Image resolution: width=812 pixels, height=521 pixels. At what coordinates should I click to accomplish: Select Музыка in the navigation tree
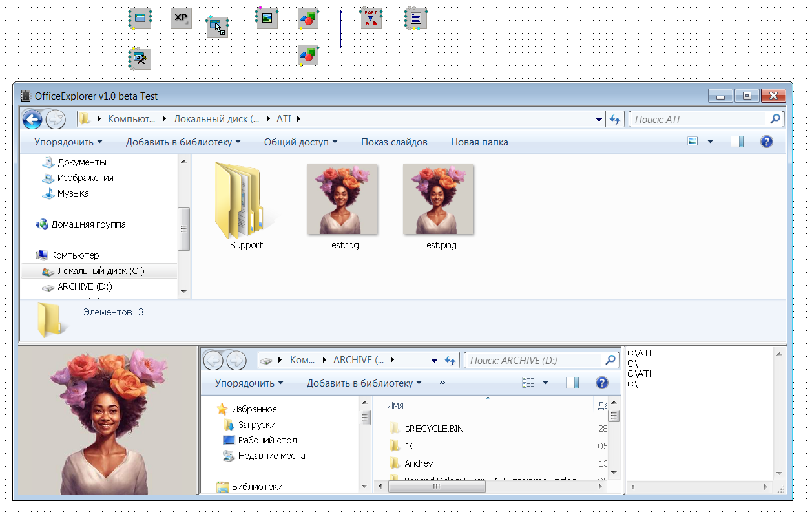(65, 193)
